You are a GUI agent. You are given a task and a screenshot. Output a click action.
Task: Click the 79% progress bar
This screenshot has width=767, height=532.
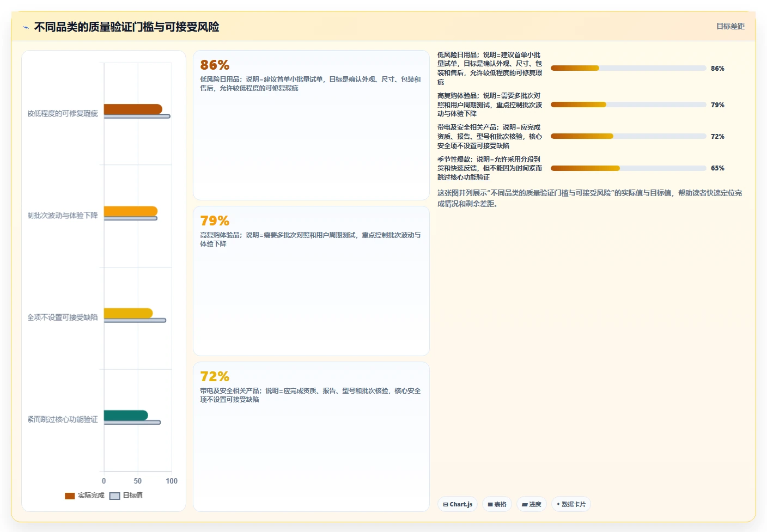coord(628,105)
